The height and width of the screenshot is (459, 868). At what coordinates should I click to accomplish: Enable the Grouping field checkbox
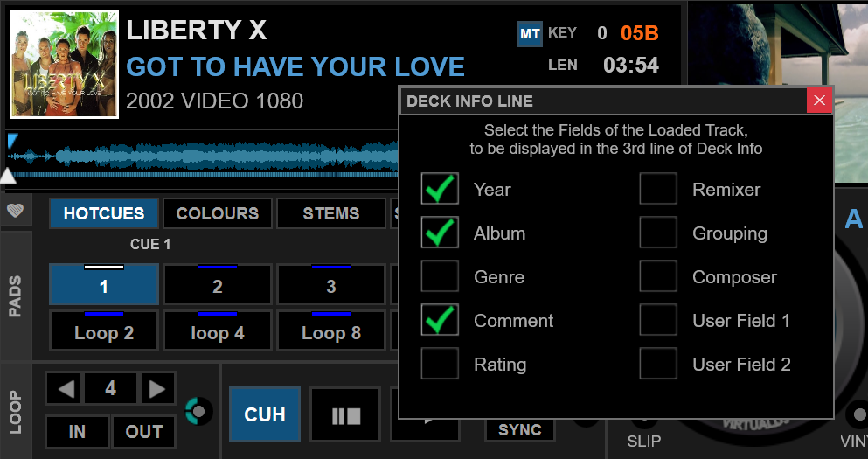pos(658,233)
